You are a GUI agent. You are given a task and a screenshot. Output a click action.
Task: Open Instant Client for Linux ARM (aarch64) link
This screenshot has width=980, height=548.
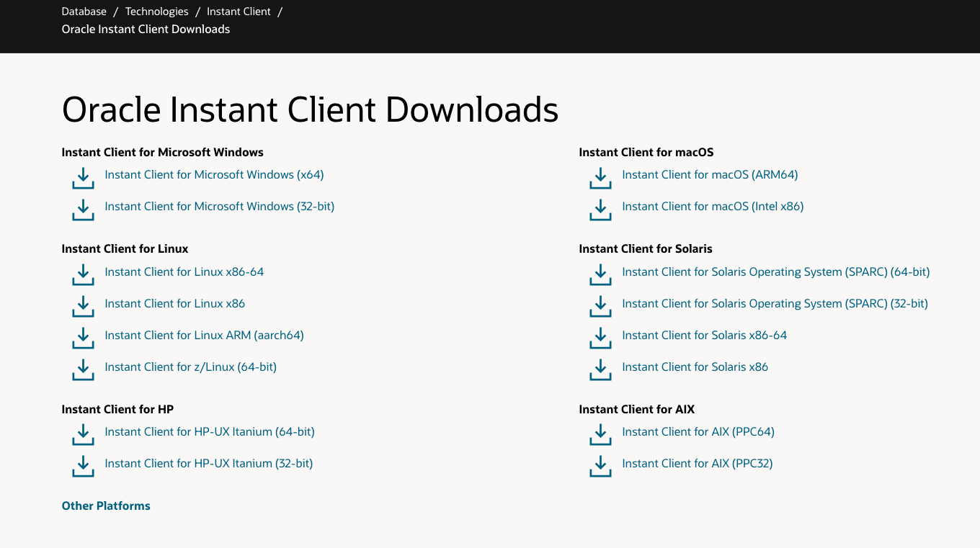point(205,335)
